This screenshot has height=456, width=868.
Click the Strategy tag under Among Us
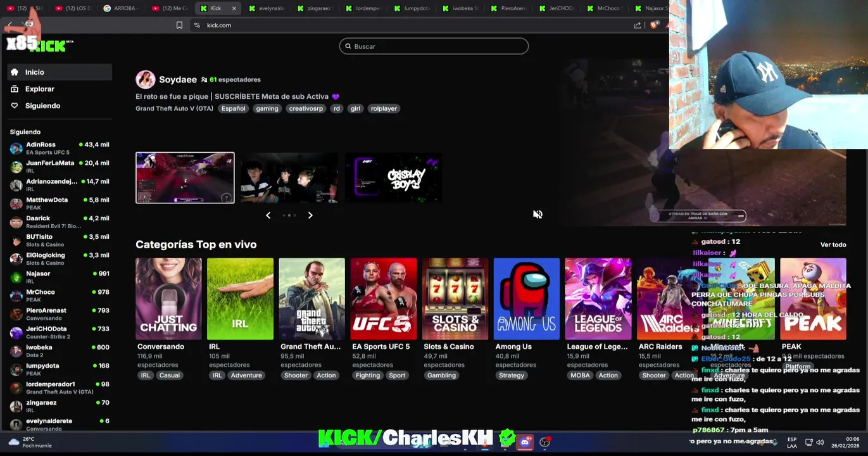pyautogui.click(x=512, y=376)
